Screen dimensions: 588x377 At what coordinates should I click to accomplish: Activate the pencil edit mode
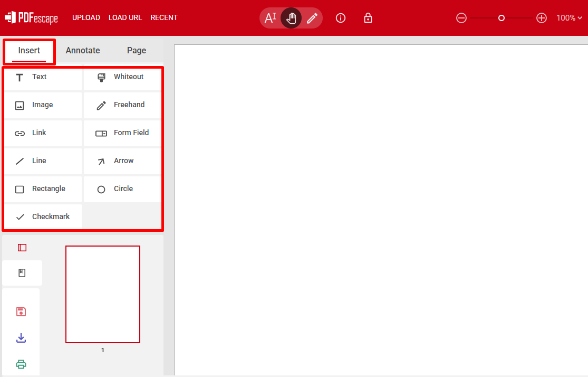point(312,18)
